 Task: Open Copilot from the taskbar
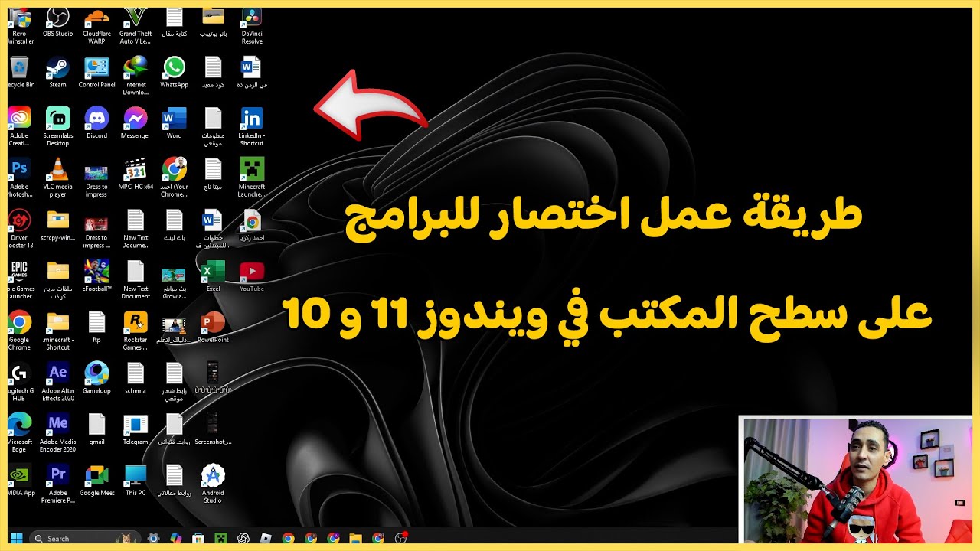point(176,538)
